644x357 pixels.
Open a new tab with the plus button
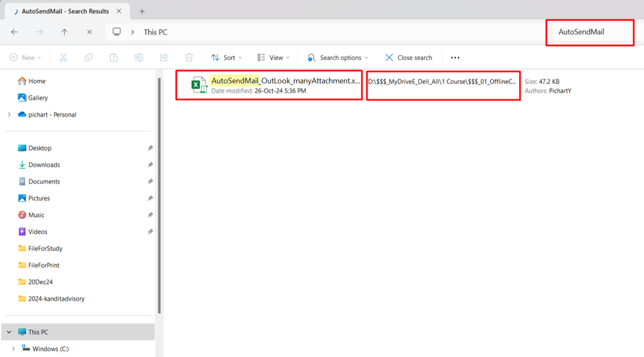click(142, 12)
